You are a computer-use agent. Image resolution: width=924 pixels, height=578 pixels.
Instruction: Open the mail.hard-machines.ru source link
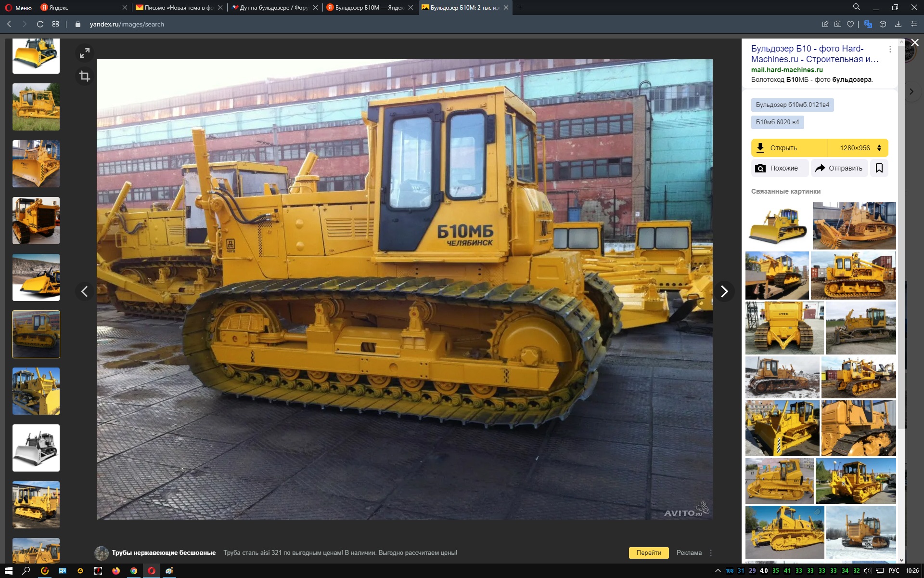[x=787, y=70]
